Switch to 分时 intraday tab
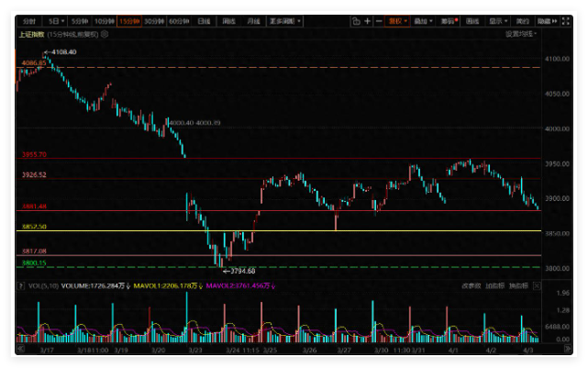The height and width of the screenshot is (368, 588). (31, 20)
